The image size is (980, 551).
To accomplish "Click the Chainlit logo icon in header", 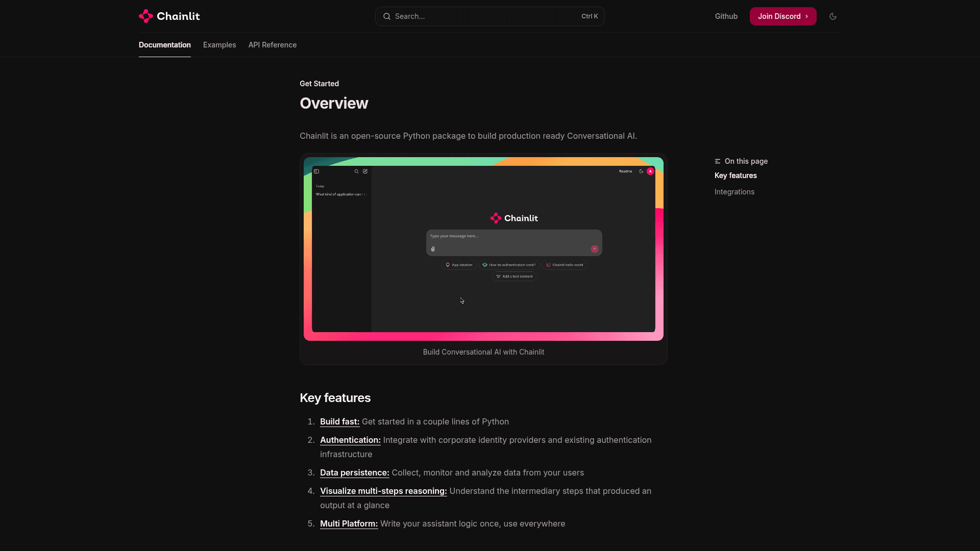I will click(146, 16).
